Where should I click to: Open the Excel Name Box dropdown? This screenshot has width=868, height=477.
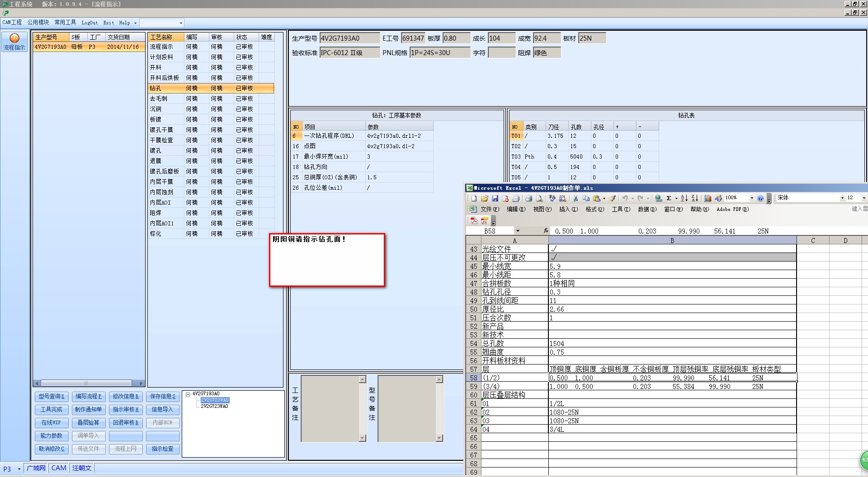517,231
